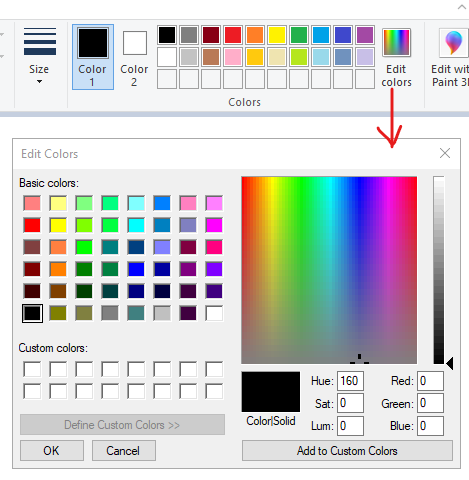This screenshot has height=480, width=469.
Task: Collapse the ribbon with the chevron
Action: point(462,7)
